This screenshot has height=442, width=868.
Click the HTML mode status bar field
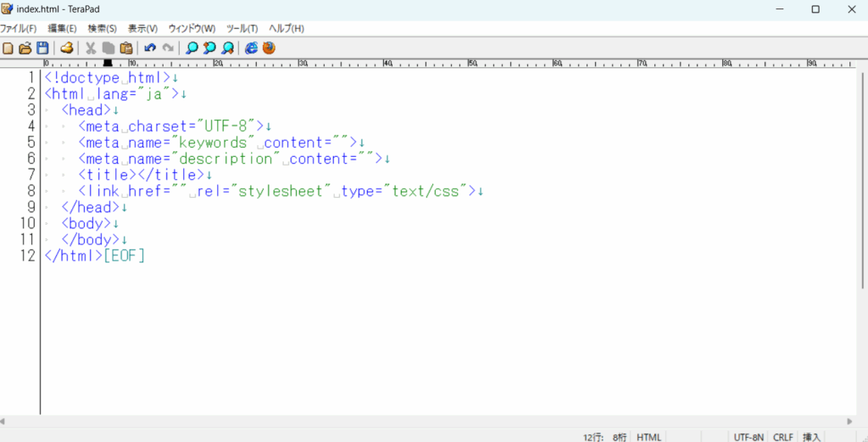pyautogui.click(x=648, y=437)
